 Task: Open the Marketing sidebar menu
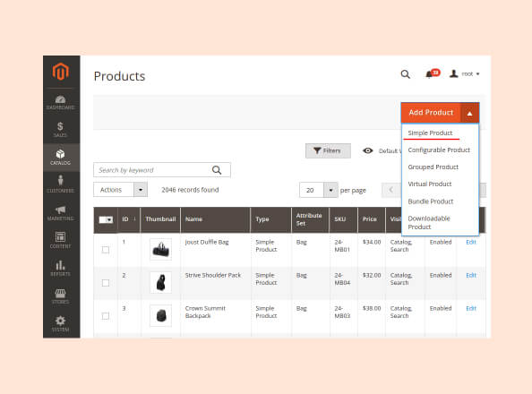[x=60, y=213]
